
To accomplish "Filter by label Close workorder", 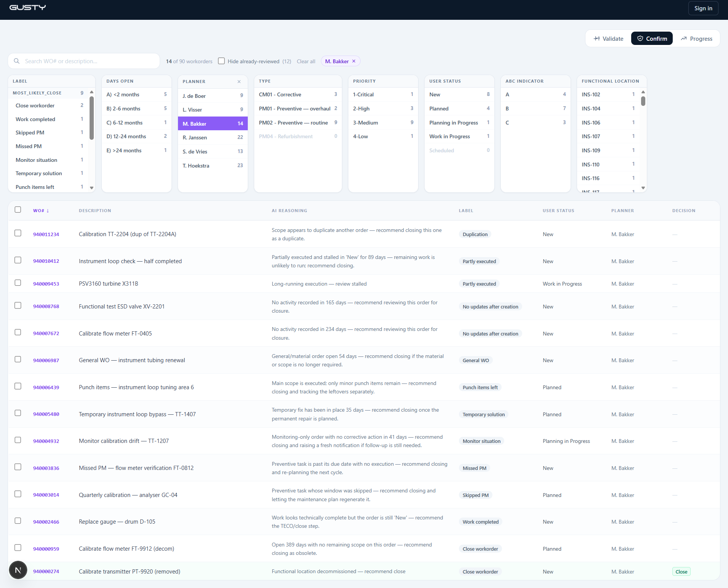I will coord(48,105).
